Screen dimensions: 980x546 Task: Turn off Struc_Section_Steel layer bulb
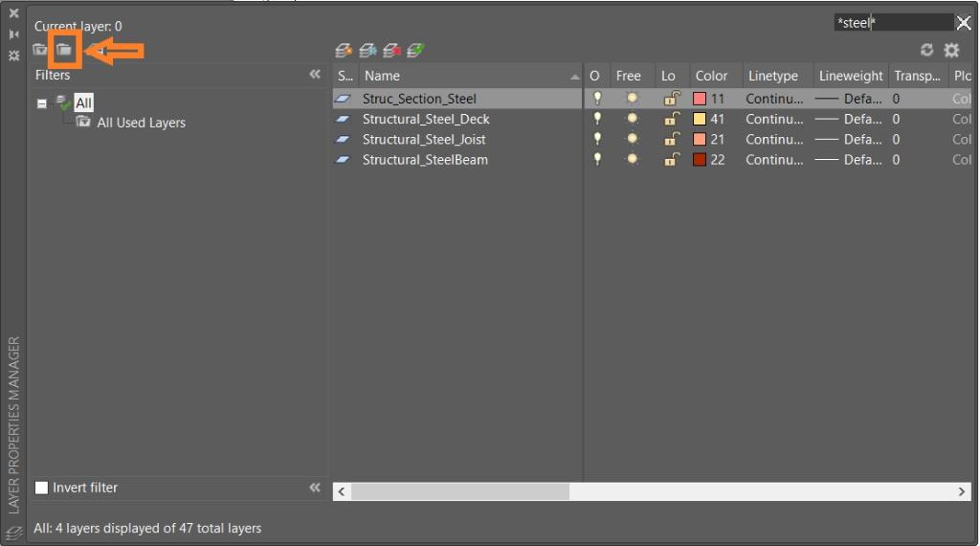(x=597, y=99)
